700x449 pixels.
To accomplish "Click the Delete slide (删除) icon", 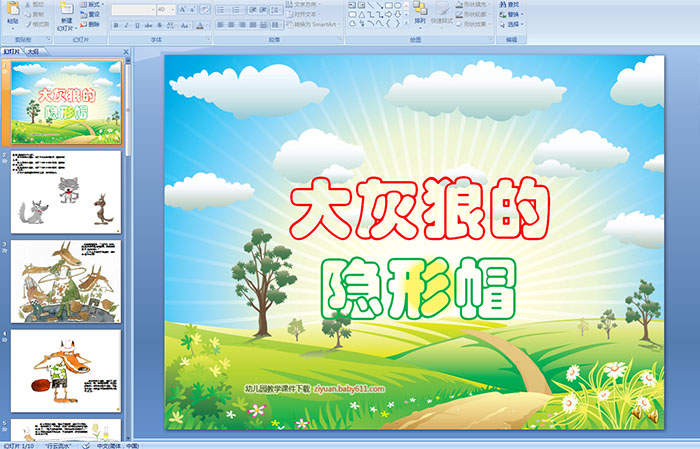I will 92,25.
